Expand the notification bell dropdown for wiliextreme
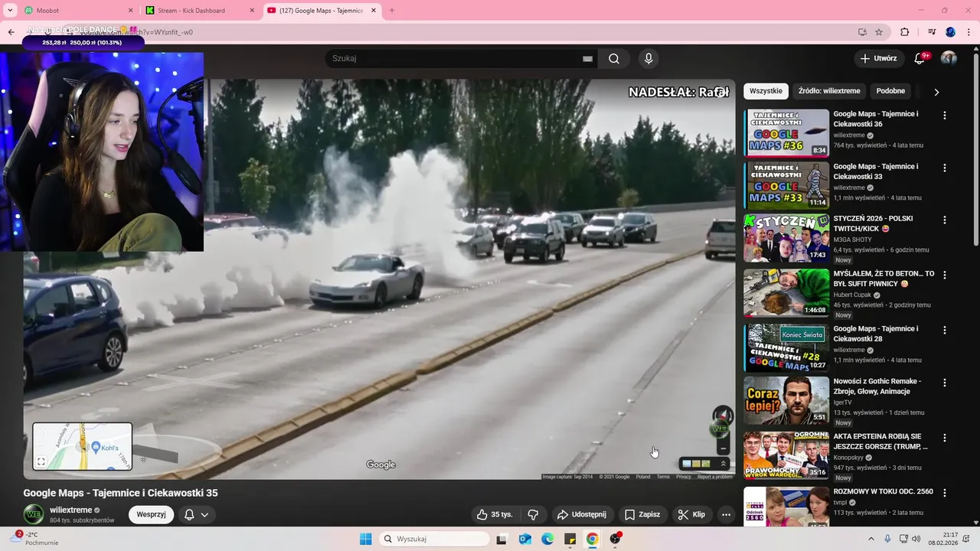The width and height of the screenshot is (980, 551). (204, 515)
